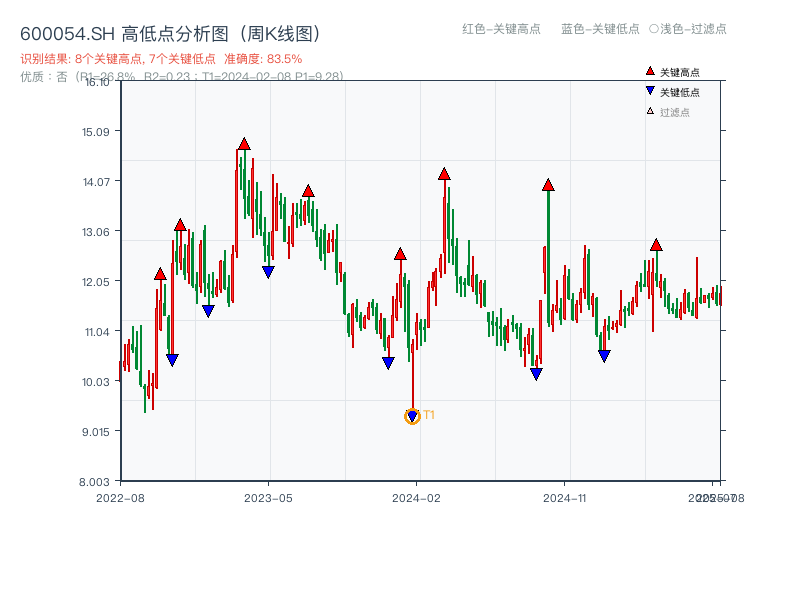The width and height of the screenshot is (800, 600).
Task: Select the highest red triangle marker near 15.09
Action: click(x=242, y=143)
